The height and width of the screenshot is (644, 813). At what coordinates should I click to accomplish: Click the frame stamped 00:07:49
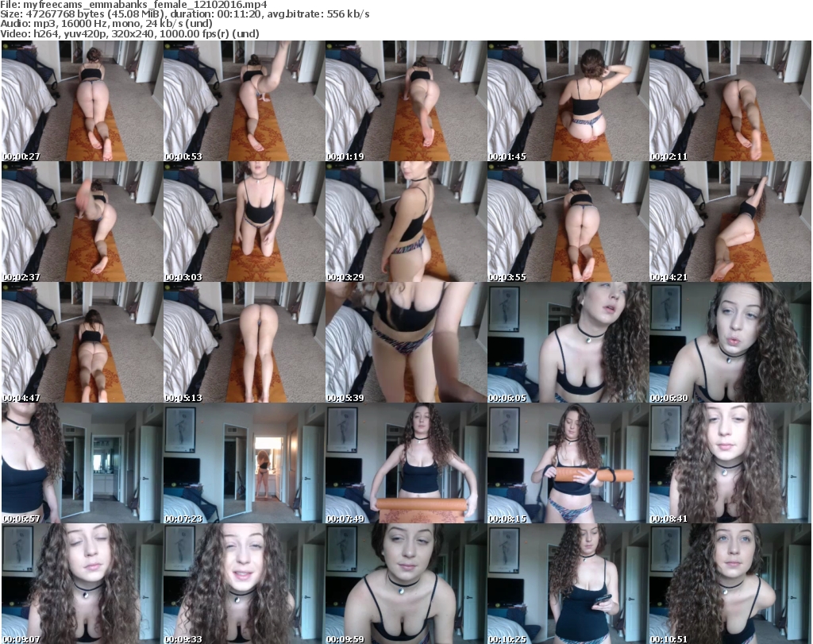coord(406,464)
